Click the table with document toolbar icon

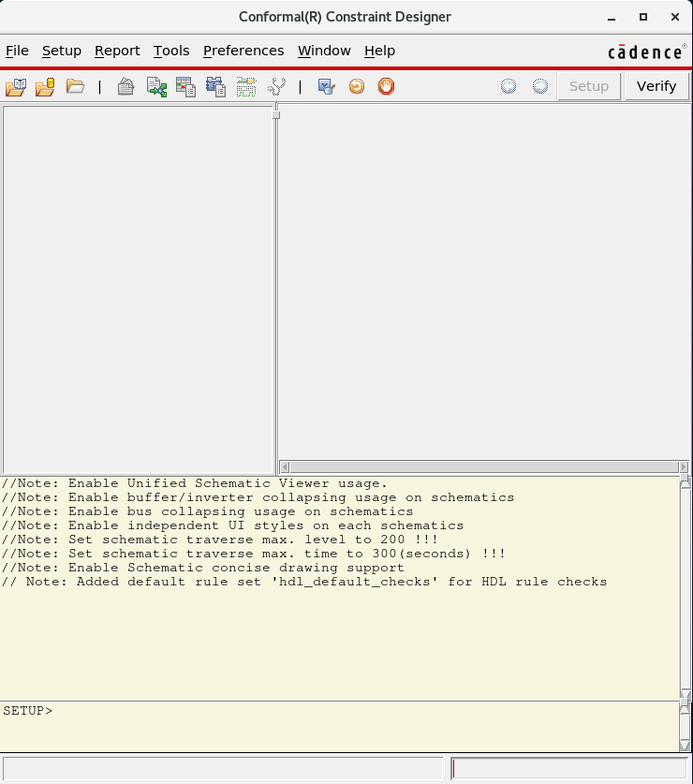pyautogui.click(x=186, y=87)
